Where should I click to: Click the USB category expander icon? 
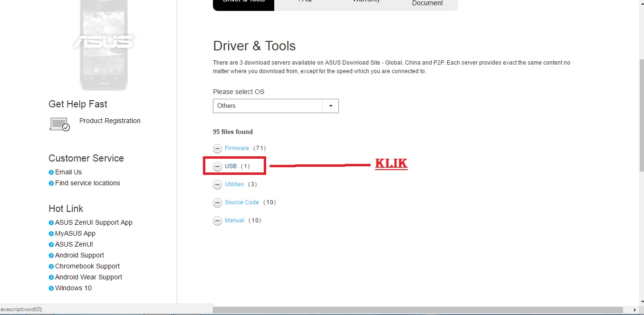coord(217,166)
